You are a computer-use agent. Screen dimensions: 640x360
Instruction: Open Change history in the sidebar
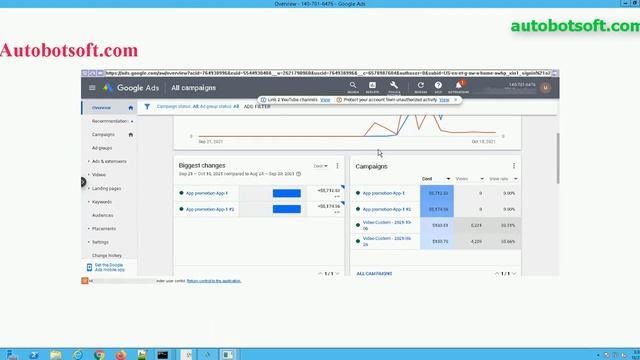(107, 256)
